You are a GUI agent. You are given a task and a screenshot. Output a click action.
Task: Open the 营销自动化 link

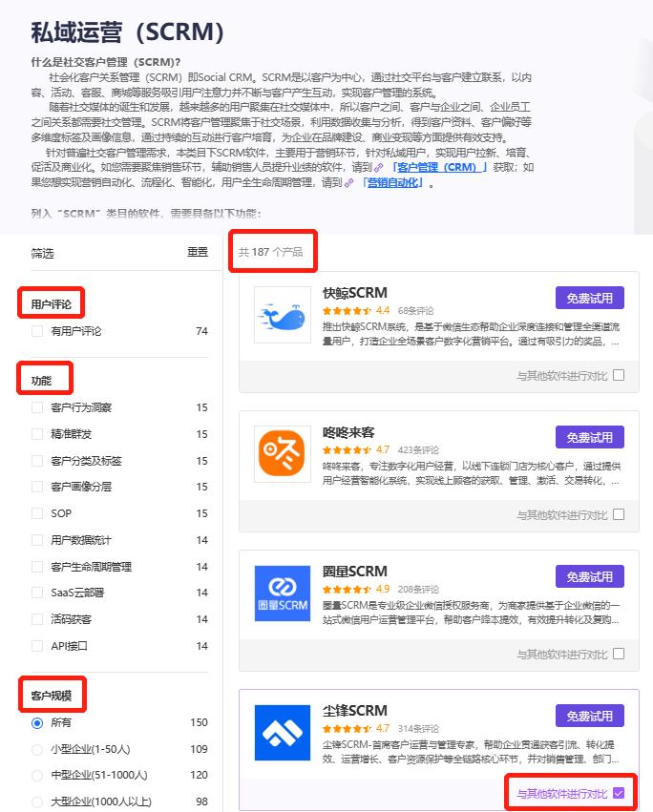[393, 182]
